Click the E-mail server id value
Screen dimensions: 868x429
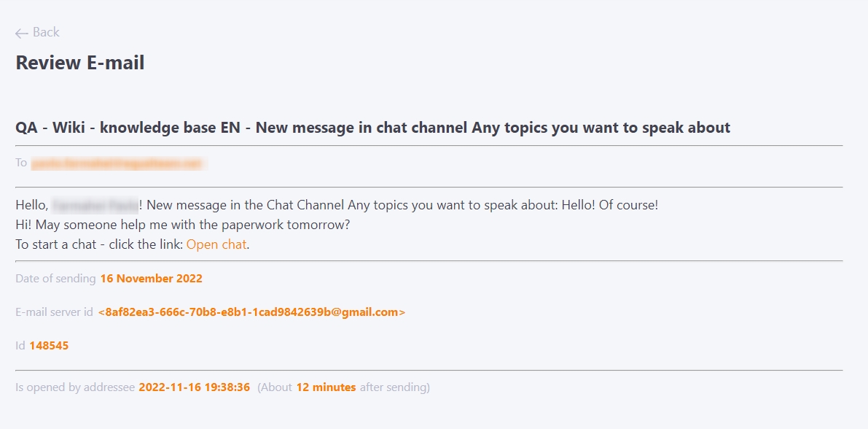click(x=251, y=312)
